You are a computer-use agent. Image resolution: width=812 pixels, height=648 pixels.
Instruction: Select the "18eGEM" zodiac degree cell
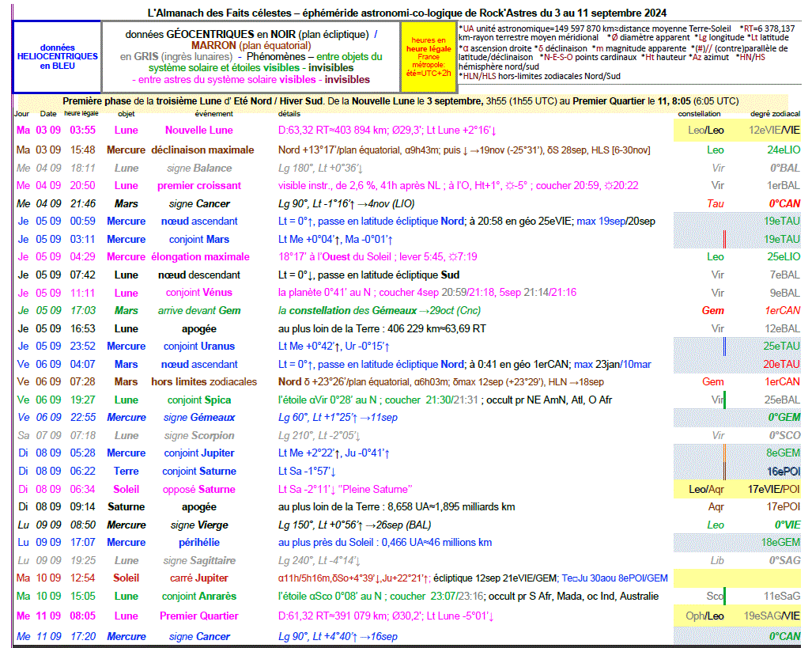pos(781,543)
